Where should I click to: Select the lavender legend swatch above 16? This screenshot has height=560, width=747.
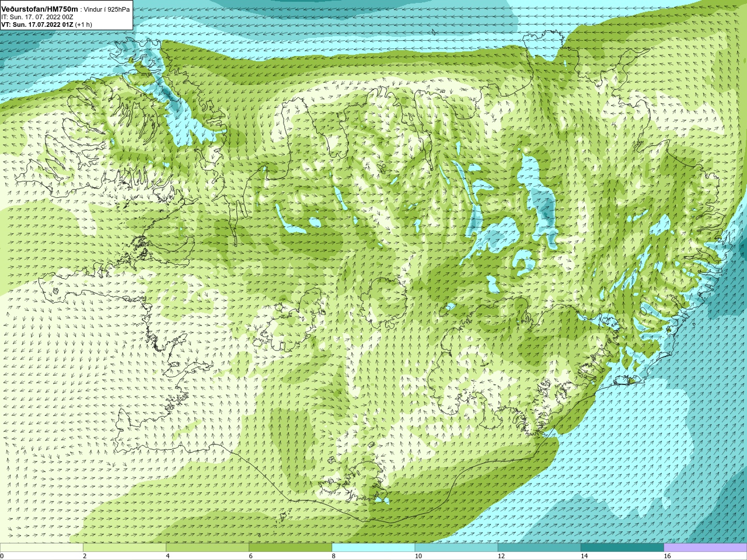706,548
